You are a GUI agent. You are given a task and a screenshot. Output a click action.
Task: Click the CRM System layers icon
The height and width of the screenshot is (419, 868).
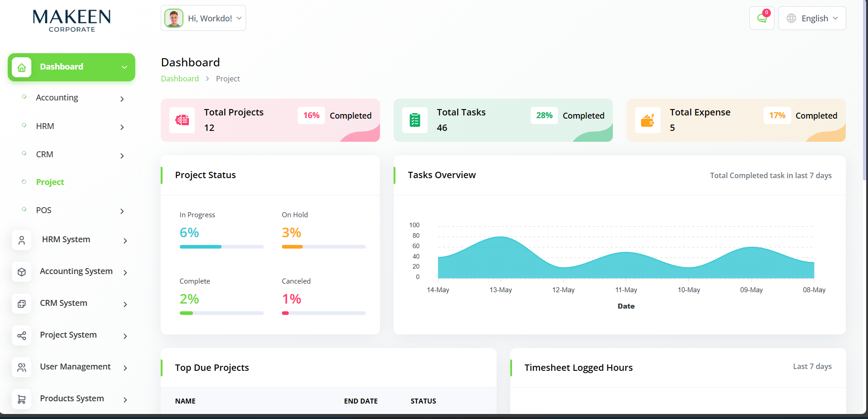pyautogui.click(x=21, y=304)
